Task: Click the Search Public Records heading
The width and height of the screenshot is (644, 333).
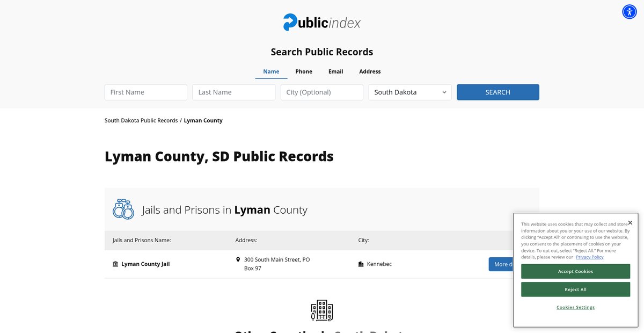Action: (322, 52)
